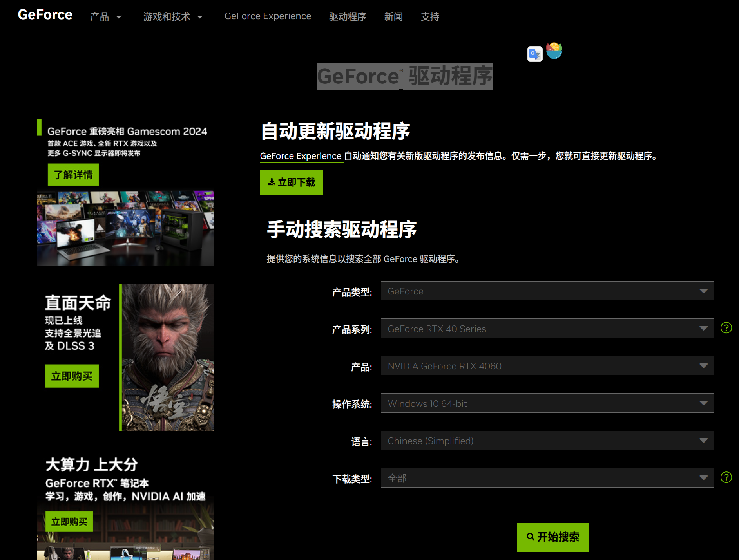
Task: Click the 手动搜索驱动程序 heading
Action: (x=342, y=229)
